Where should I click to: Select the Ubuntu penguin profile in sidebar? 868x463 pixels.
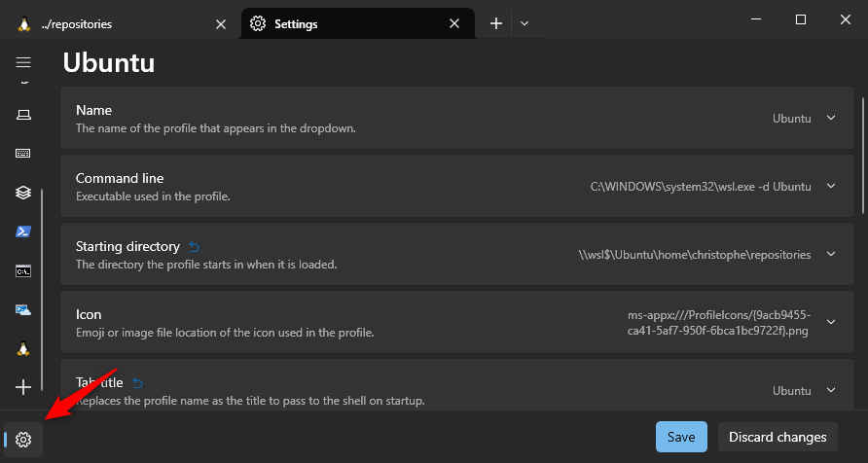[23, 349]
